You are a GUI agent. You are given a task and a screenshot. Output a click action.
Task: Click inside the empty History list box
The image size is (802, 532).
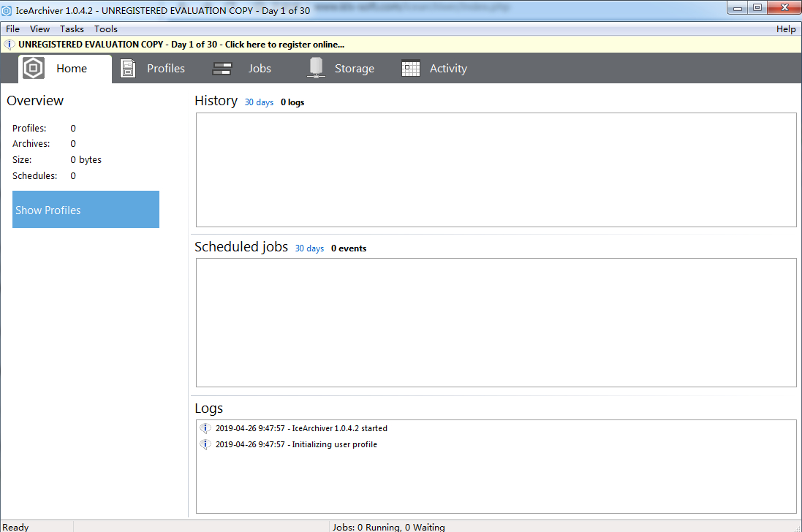coord(496,170)
